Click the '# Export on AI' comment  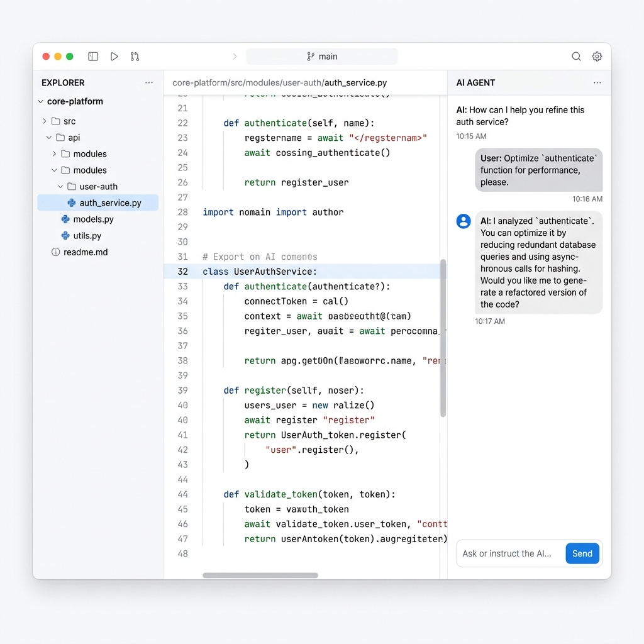[260, 257]
